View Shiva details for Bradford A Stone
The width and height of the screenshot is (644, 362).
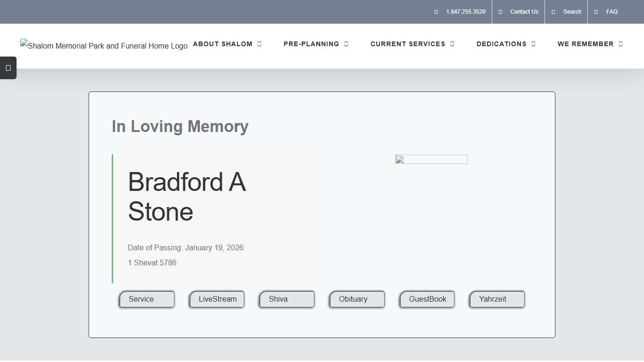(x=287, y=299)
